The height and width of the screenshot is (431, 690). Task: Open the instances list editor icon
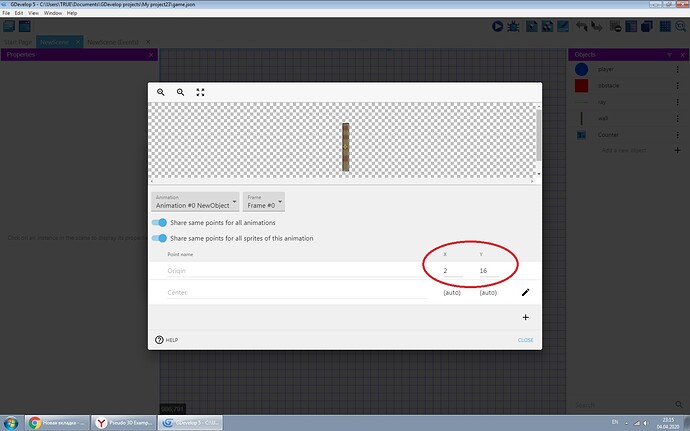click(631, 26)
